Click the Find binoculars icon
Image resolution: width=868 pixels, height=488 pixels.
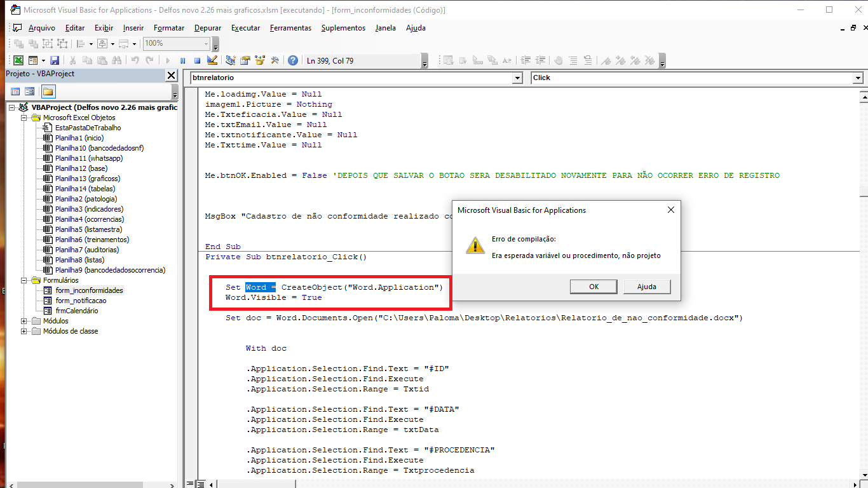(116, 60)
